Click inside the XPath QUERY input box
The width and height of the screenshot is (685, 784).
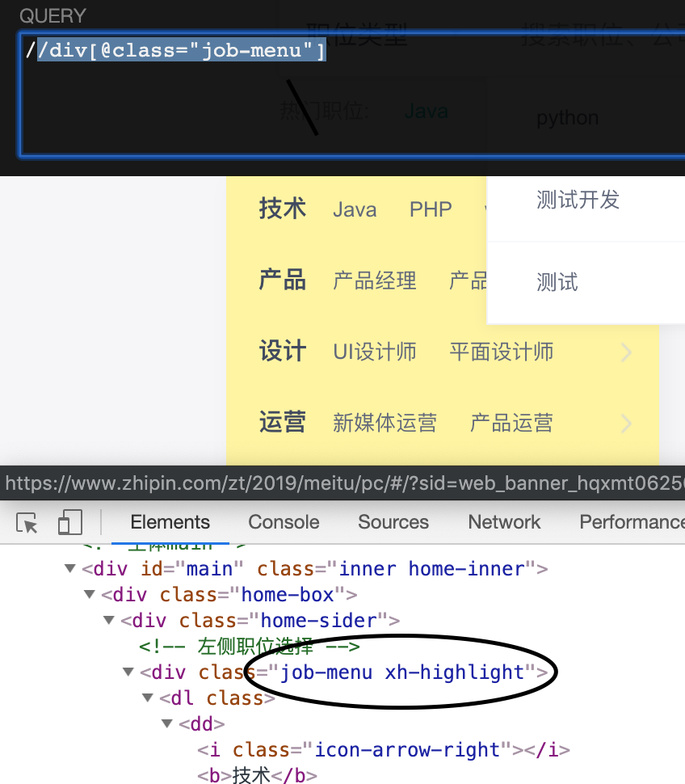click(351, 94)
